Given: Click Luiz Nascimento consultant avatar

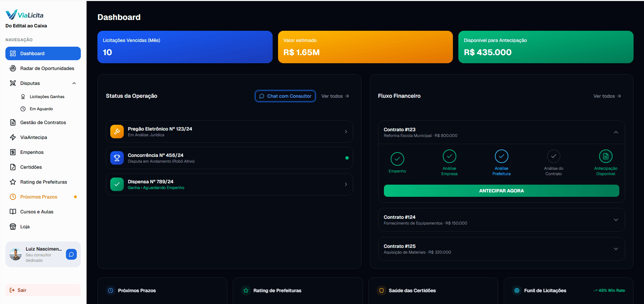Looking at the screenshot, I should 16,254.
